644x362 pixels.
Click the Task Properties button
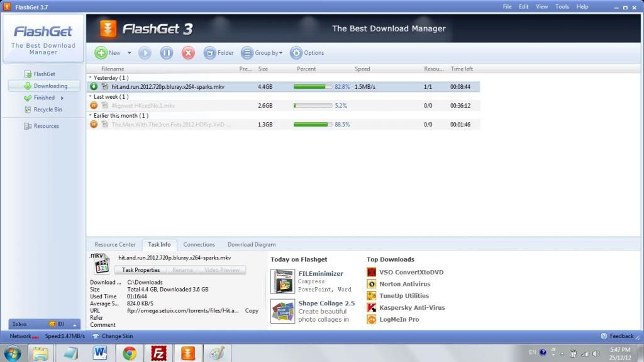(141, 270)
